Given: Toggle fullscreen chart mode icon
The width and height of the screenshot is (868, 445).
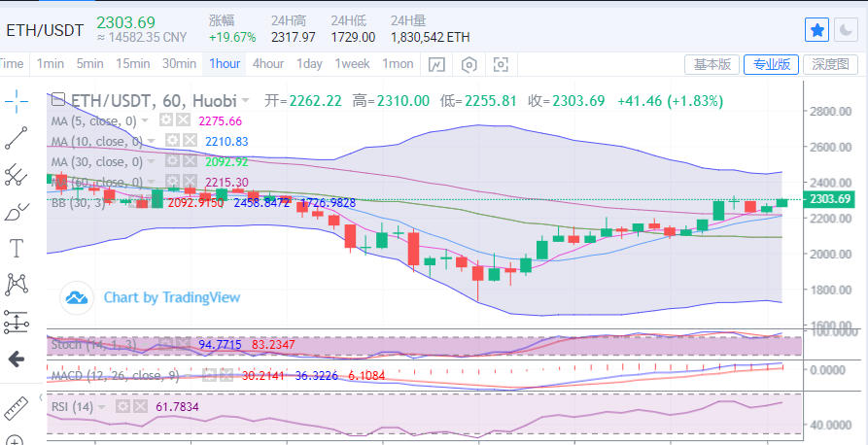Looking at the screenshot, I should 501,64.
